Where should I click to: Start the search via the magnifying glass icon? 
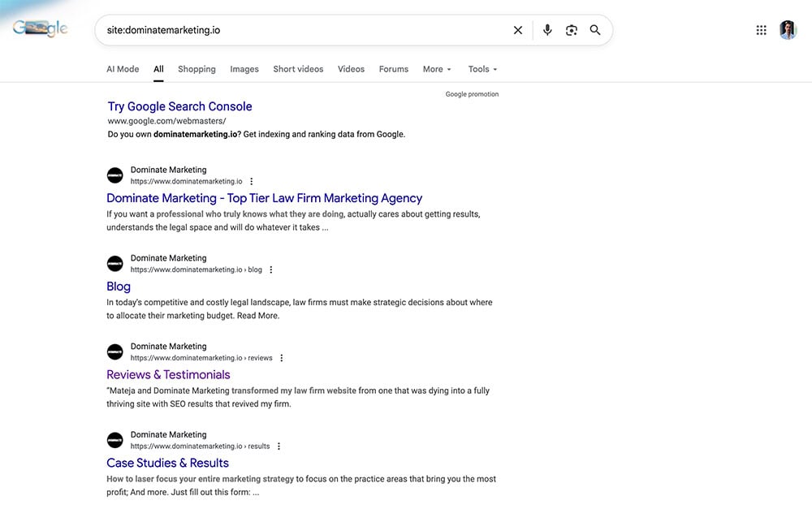point(595,29)
